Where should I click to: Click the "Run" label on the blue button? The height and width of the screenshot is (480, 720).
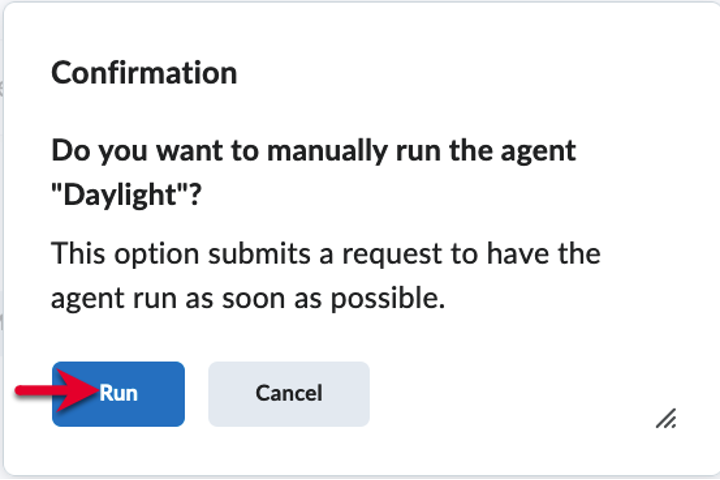(118, 394)
